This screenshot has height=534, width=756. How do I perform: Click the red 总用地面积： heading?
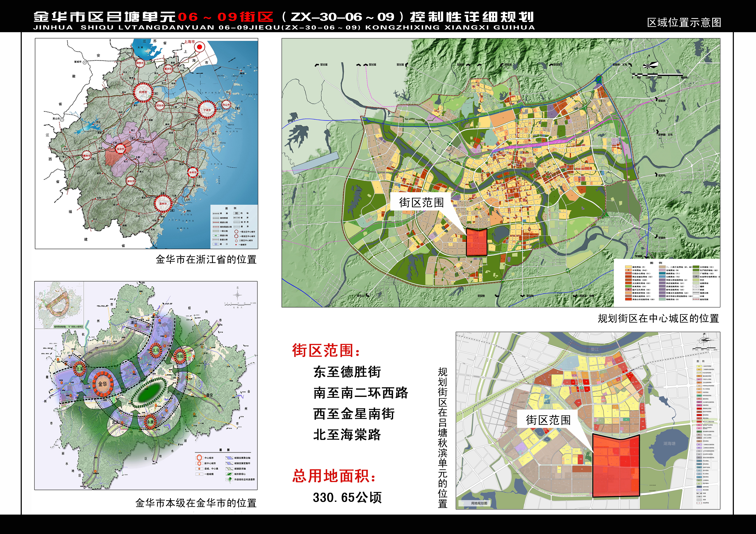[x=334, y=476]
